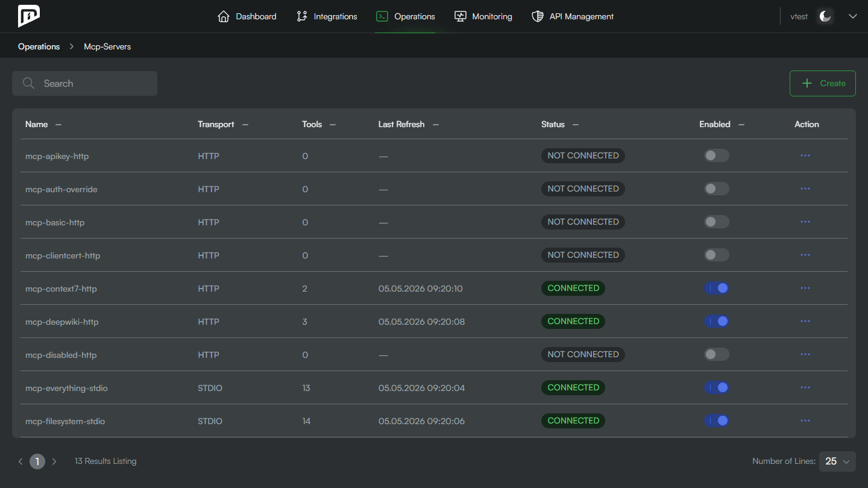Image resolution: width=868 pixels, height=488 pixels.
Task: Enable the mcp-disabled-http server toggle
Action: click(x=717, y=354)
